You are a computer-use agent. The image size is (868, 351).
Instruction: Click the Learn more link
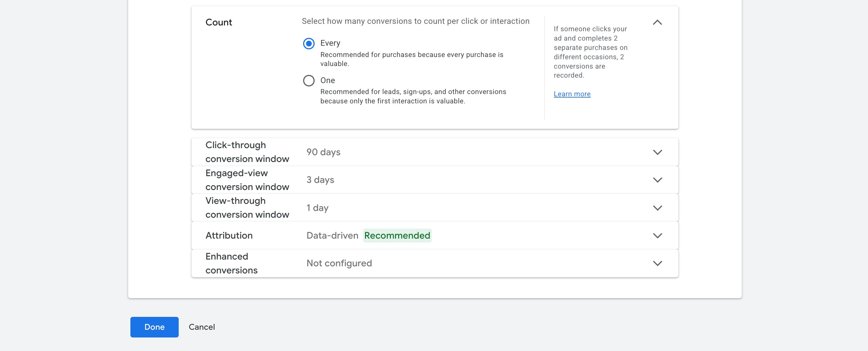[x=572, y=94]
